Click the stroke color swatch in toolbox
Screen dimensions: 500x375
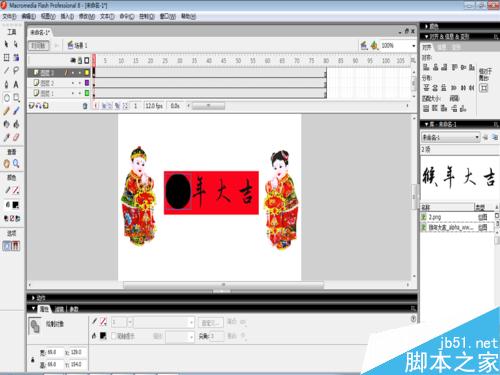click(x=16, y=191)
